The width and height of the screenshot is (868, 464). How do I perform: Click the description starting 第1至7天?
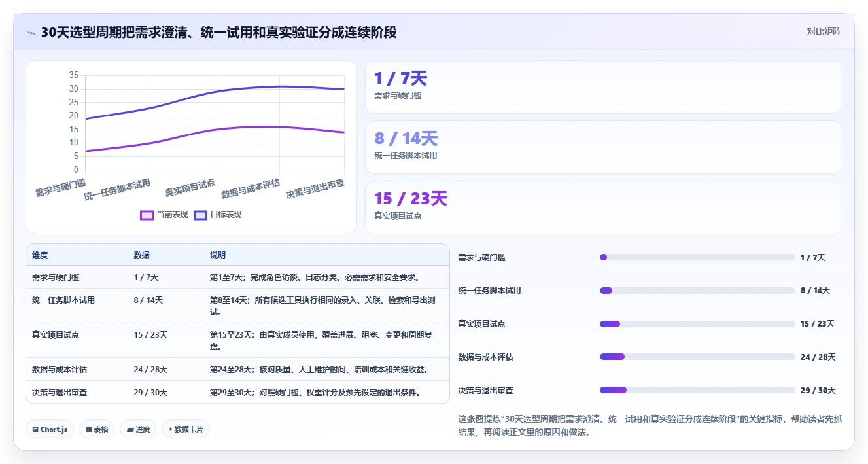[x=315, y=277]
